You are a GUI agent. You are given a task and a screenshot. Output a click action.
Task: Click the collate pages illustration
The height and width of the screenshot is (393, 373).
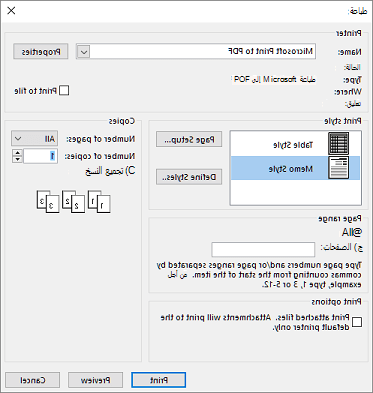click(73, 201)
